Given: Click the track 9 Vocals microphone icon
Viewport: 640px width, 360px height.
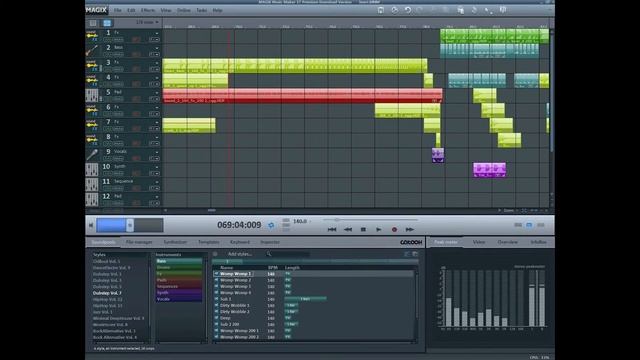Looking at the screenshot, I should coord(92,155).
